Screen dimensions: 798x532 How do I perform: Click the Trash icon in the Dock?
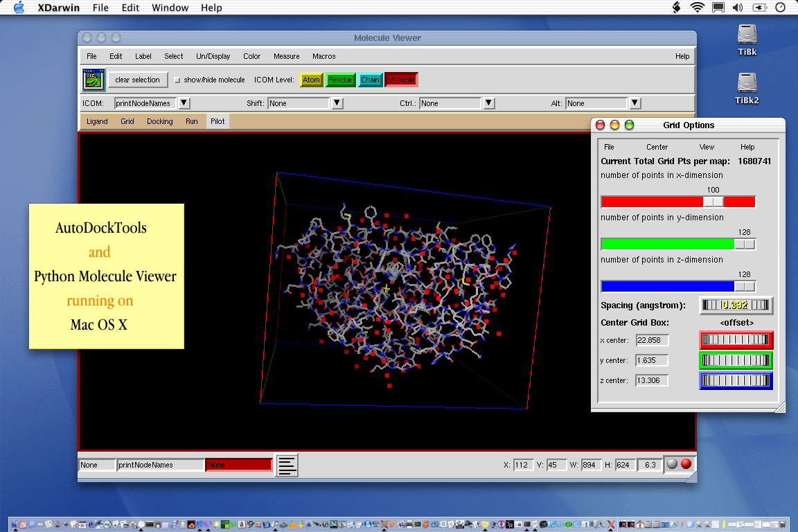pyautogui.click(x=782, y=524)
